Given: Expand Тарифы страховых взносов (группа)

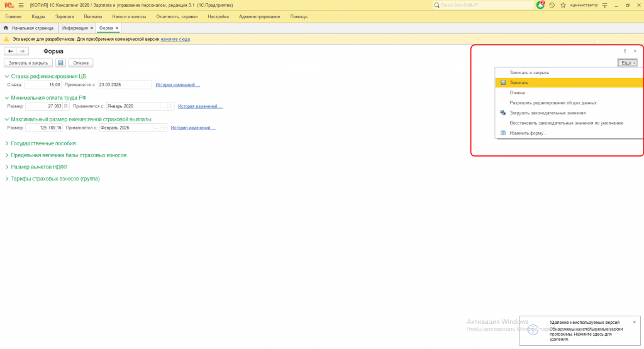Looking at the screenshot, I should (6, 179).
